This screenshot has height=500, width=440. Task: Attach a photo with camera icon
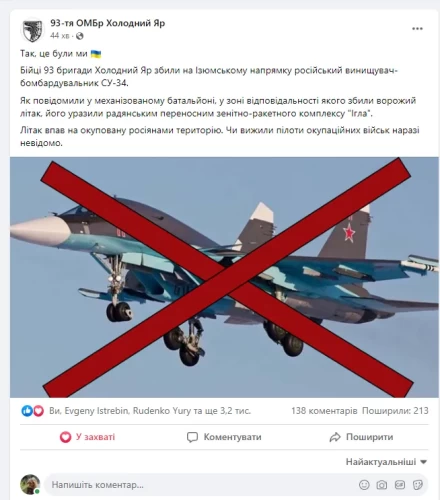pyautogui.click(x=382, y=485)
